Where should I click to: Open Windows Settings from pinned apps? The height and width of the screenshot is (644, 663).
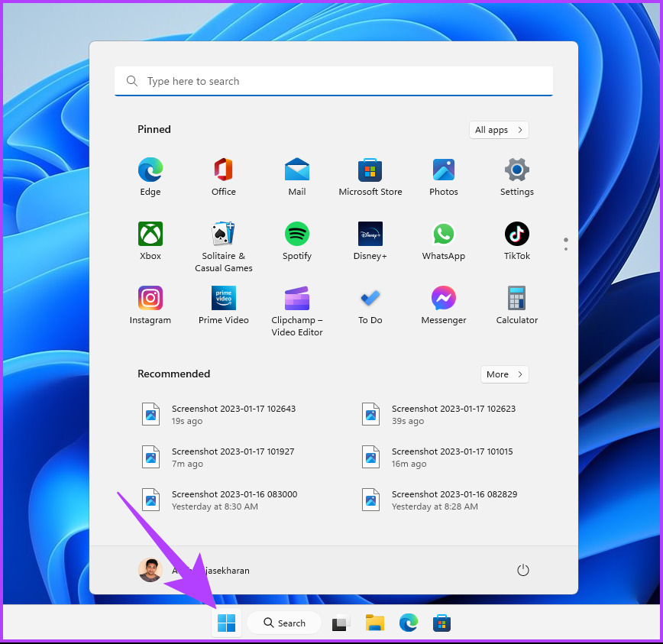[x=516, y=170]
